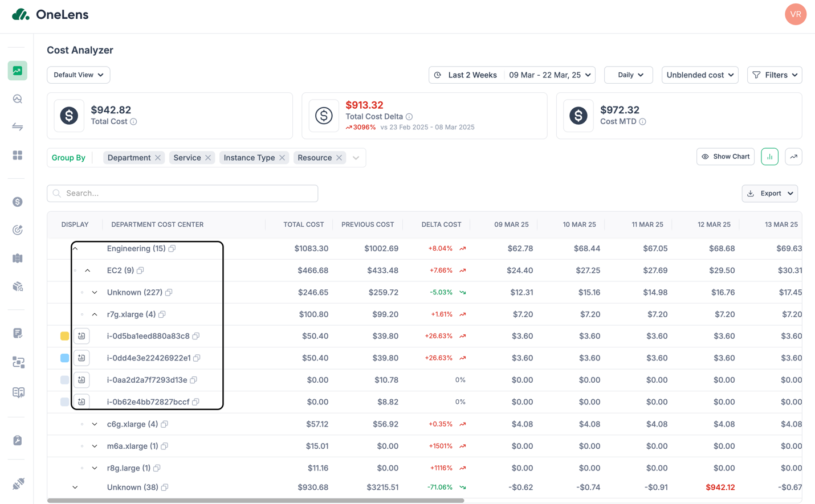Expand the c6g.xlarge (4) row
This screenshot has height=504, width=815.
coord(95,424)
